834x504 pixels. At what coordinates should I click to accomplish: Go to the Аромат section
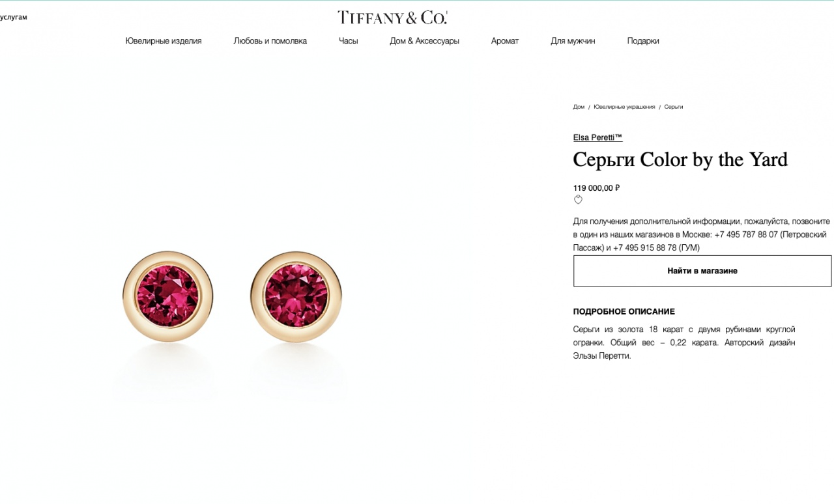point(505,40)
